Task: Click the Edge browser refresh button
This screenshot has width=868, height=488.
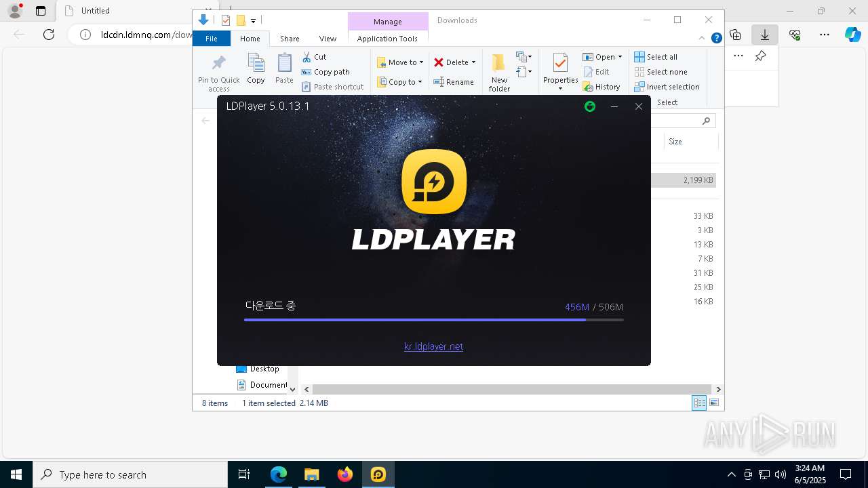Action: (49, 35)
